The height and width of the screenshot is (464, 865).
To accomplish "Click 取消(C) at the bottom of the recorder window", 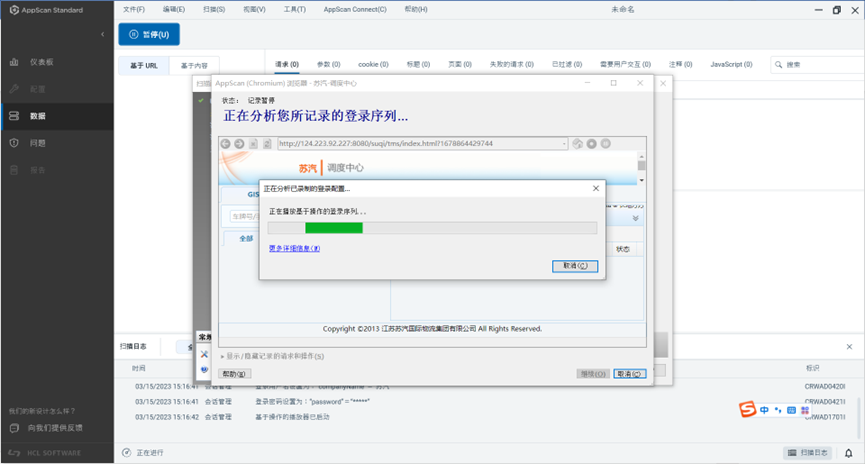I will click(x=629, y=374).
